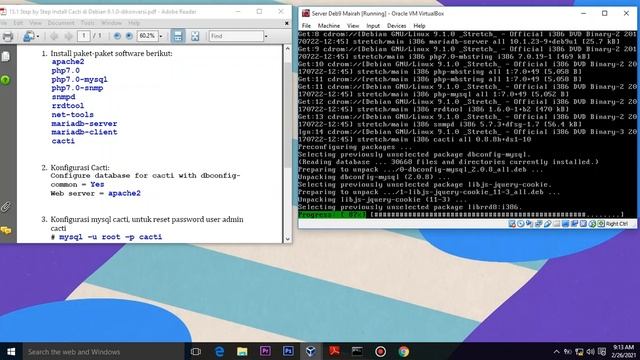This screenshot has width=640, height=360.
Task: Open the collaborate/share icon in Adobe Reader
Action: [29, 36]
